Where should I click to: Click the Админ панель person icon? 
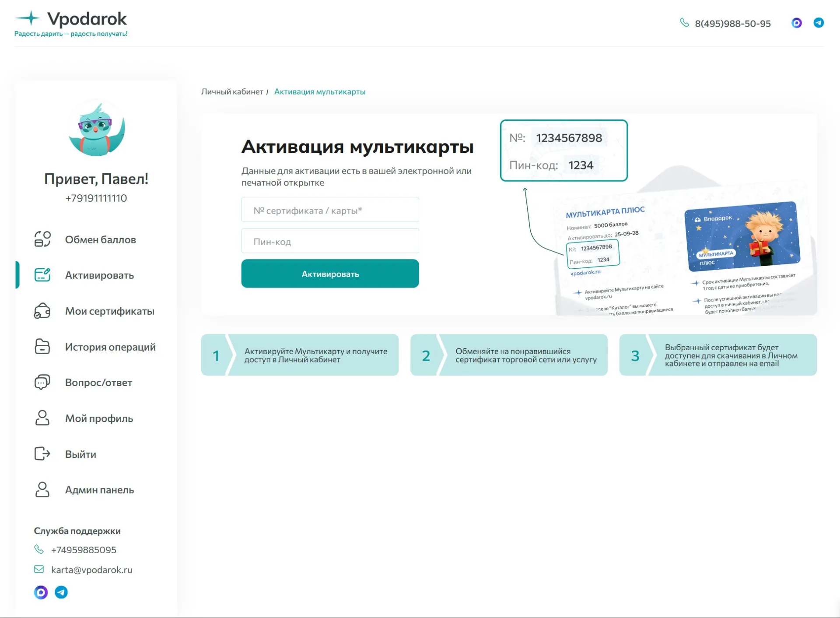pos(42,489)
